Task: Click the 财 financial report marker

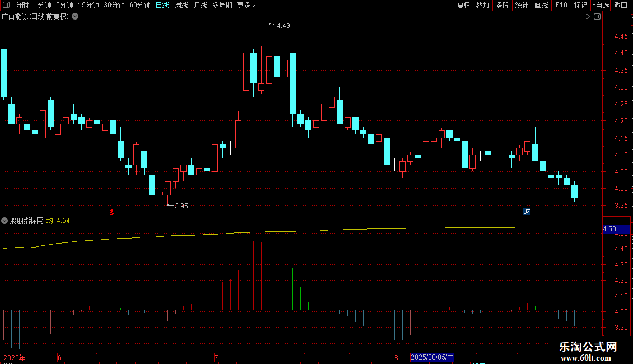Action: (x=527, y=212)
